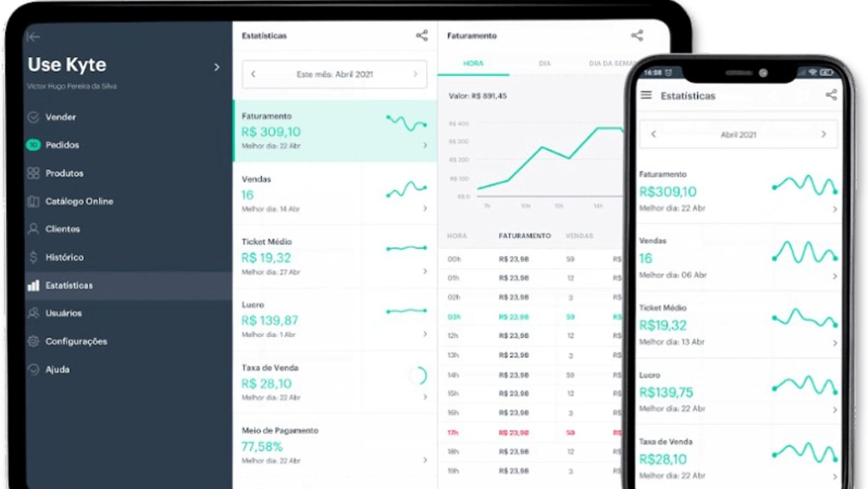Click the green Pedidos count badge
The height and width of the screenshot is (489, 868).
(x=33, y=144)
